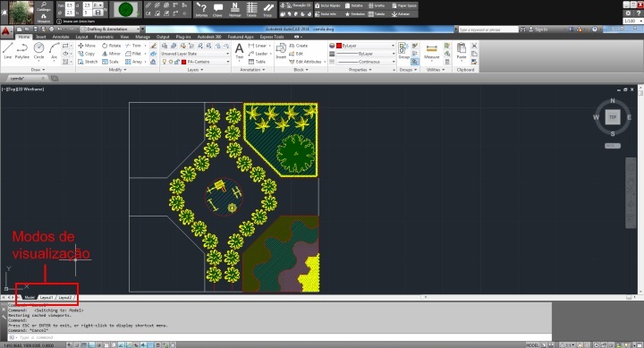Switch to the Output ribbon tab
The height and width of the screenshot is (348, 644).
coord(163,37)
